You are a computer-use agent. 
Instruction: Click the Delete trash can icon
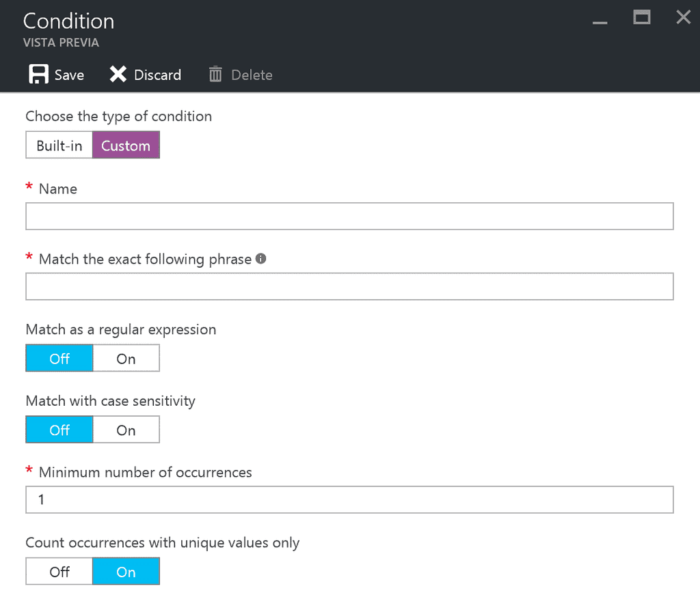pos(215,74)
